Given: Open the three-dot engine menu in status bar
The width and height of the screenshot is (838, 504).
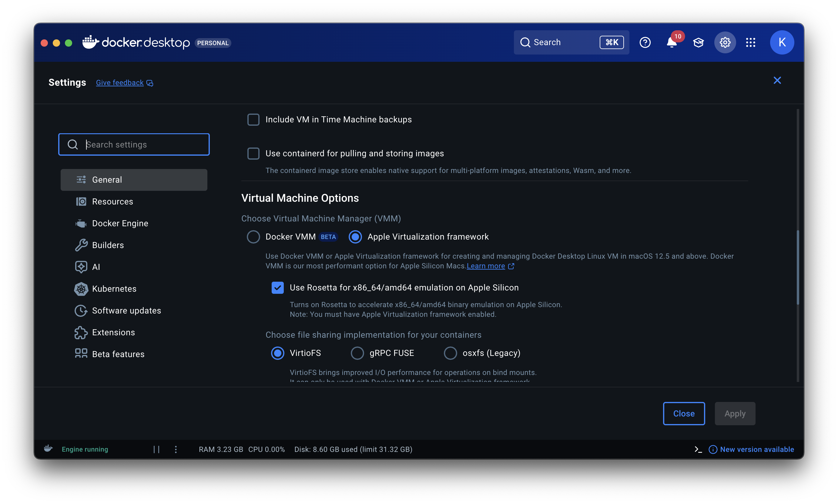Looking at the screenshot, I should (x=176, y=449).
